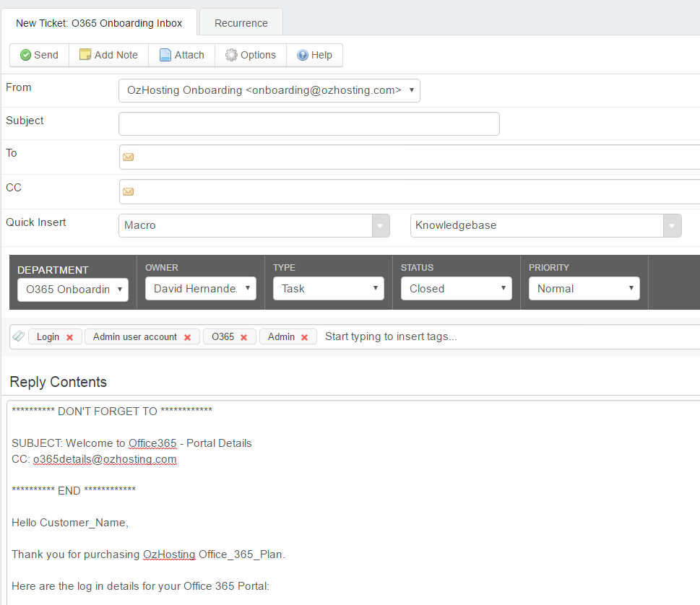This screenshot has width=700, height=605.
Task: Remove the Admin tag with its red X
Action: click(x=304, y=337)
